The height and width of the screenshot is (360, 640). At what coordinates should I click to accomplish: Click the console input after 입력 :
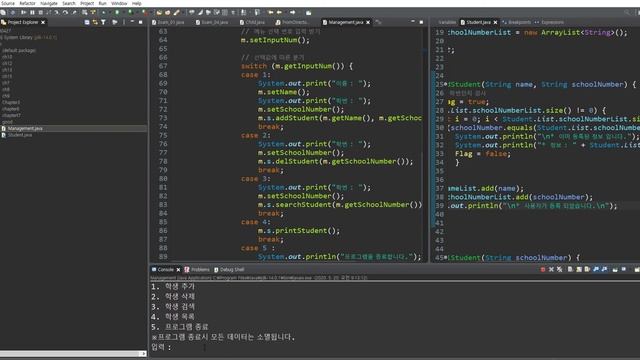pos(204,347)
